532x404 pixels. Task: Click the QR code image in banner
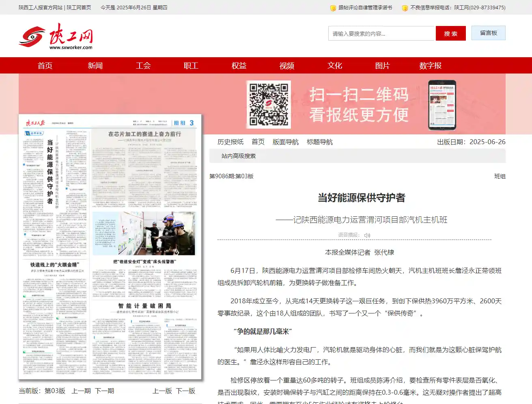pos(269,104)
